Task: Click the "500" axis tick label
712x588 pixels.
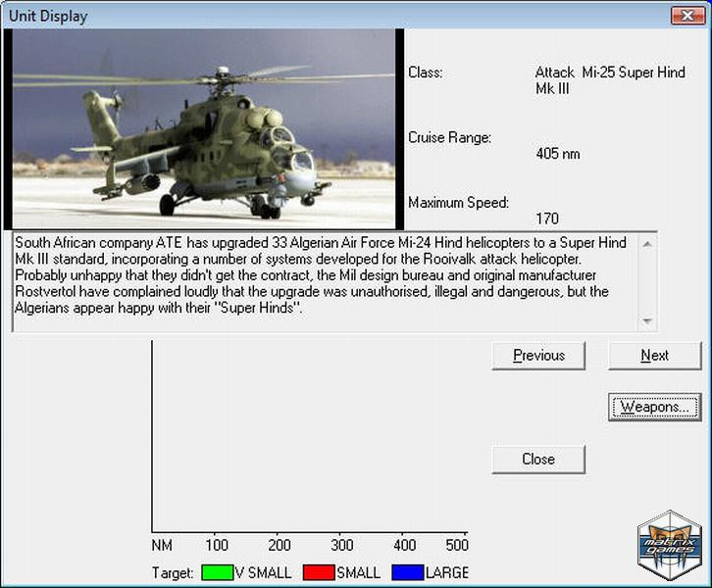Action: point(457,545)
